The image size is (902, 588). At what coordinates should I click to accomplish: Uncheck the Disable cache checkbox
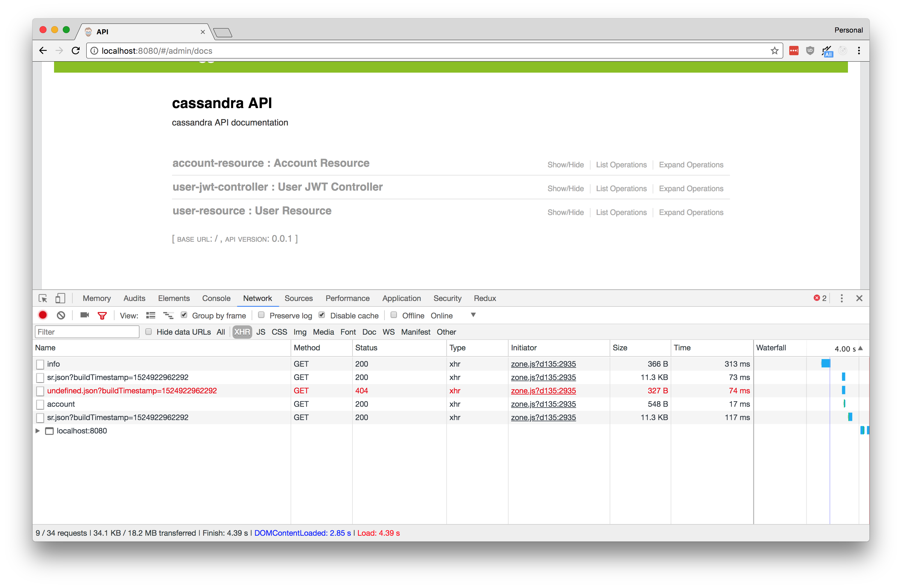point(322,315)
